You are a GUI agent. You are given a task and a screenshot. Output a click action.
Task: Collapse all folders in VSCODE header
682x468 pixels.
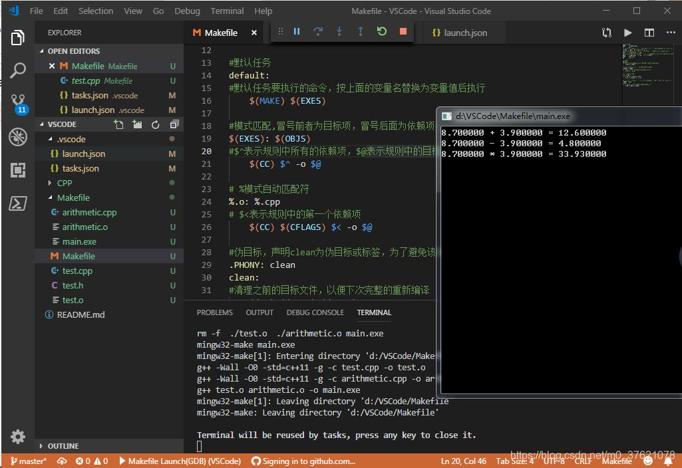(174, 124)
